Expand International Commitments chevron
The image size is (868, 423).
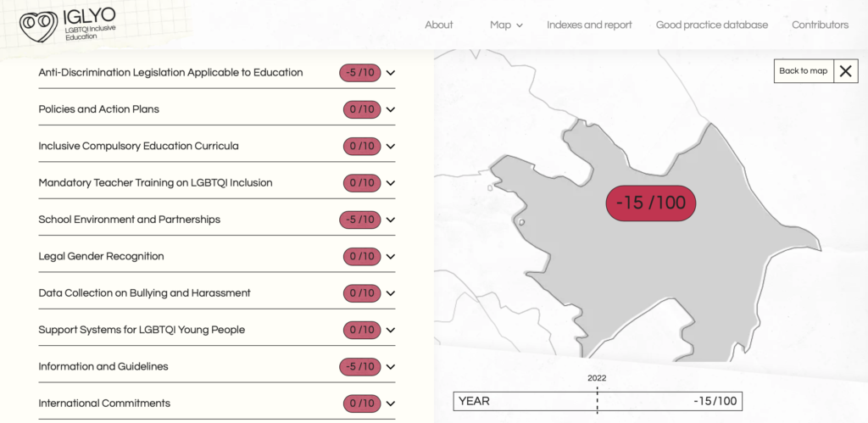[391, 404]
